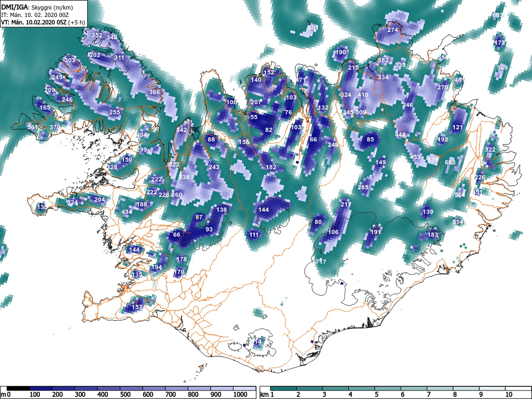Select the 303 visibility label
532x399 pixels.
coord(70,60)
